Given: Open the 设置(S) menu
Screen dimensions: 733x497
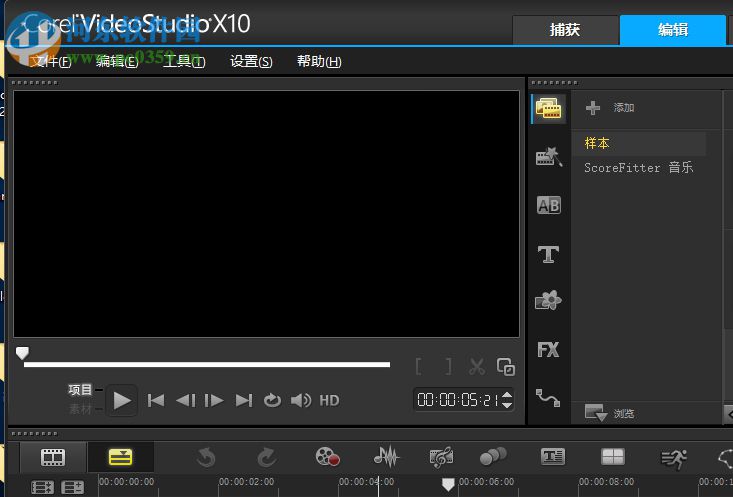Looking at the screenshot, I should pos(251,61).
